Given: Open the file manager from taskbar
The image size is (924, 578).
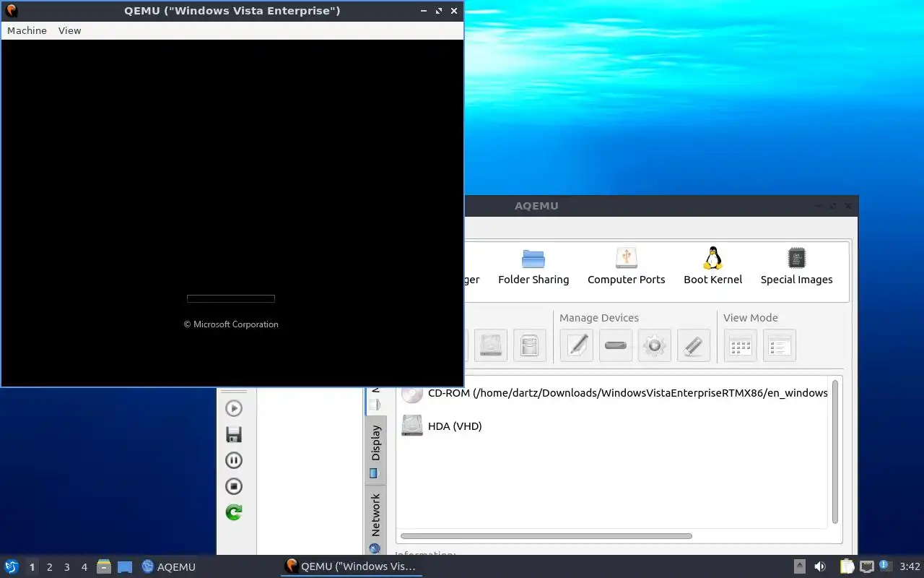Looking at the screenshot, I should [104, 567].
